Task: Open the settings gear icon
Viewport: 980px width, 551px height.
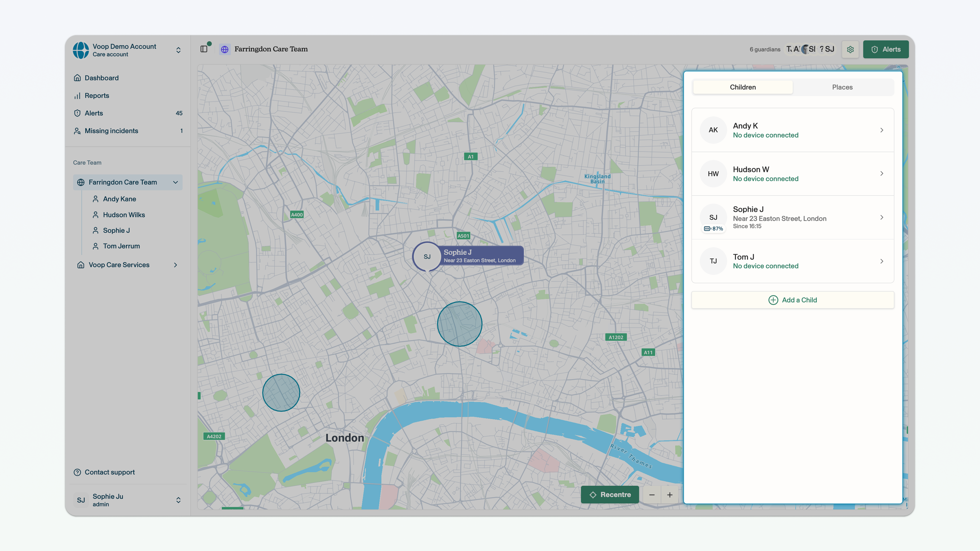Action: 850,49
